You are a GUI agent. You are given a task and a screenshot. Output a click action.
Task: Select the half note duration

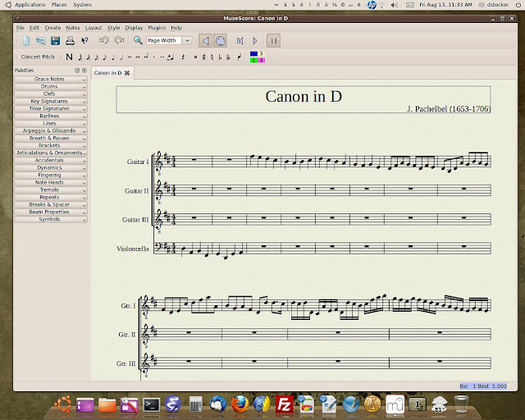[121, 57]
